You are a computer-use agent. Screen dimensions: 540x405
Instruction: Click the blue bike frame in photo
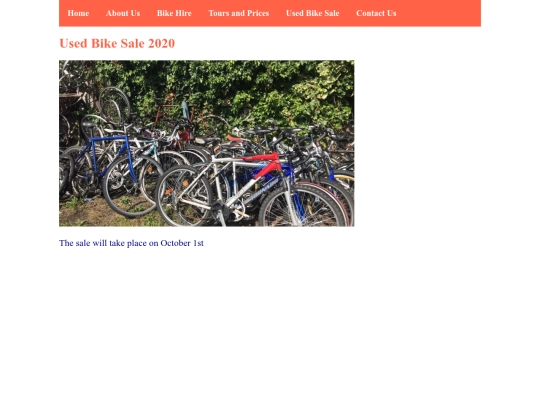[110, 153]
